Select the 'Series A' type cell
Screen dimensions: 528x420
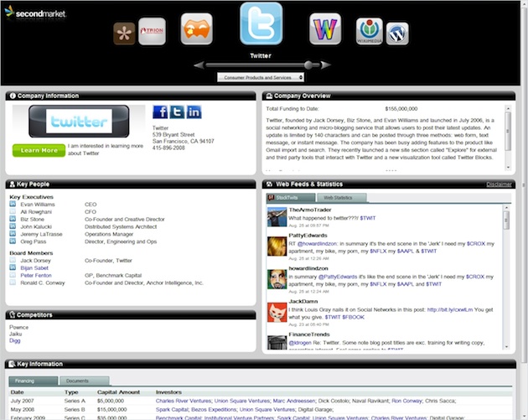75,401
